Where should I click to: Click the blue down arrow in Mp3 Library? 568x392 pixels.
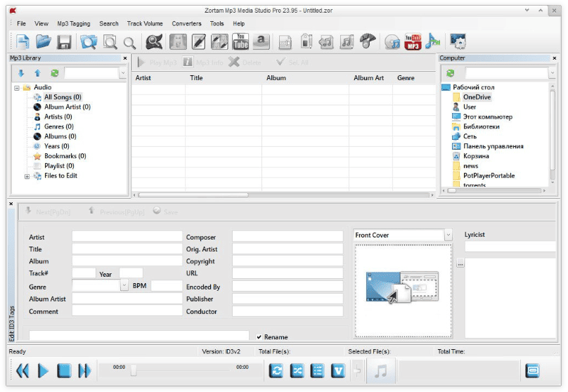[x=21, y=74]
